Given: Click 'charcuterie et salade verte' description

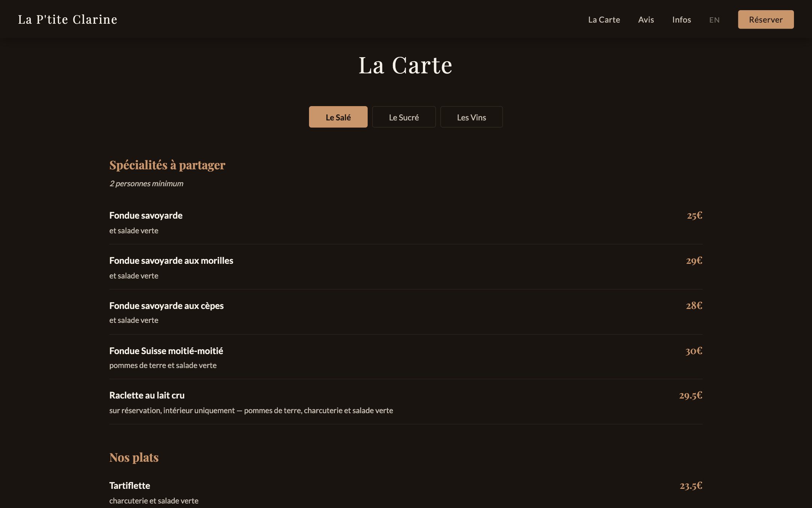Looking at the screenshot, I should pos(154,501).
